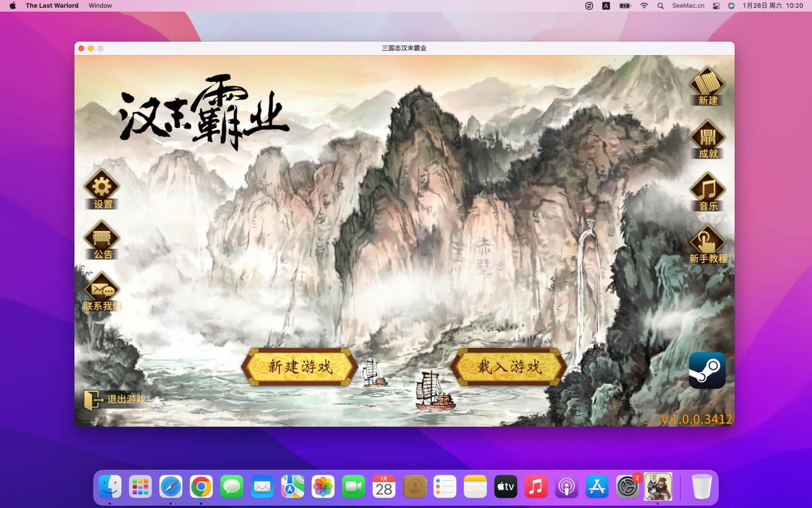Open the 成就 achievements icon
The image size is (812, 508).
click(x=707, y=139)
